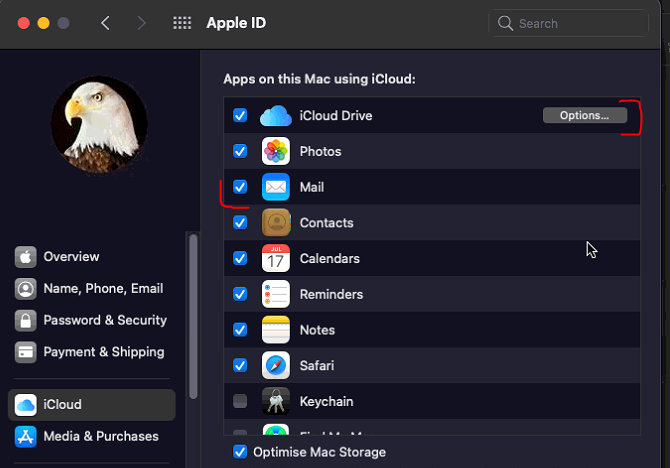The width and height of the screenshot is (670, 468).
Task: Click the "Reminders" row label
Action: 331,294
